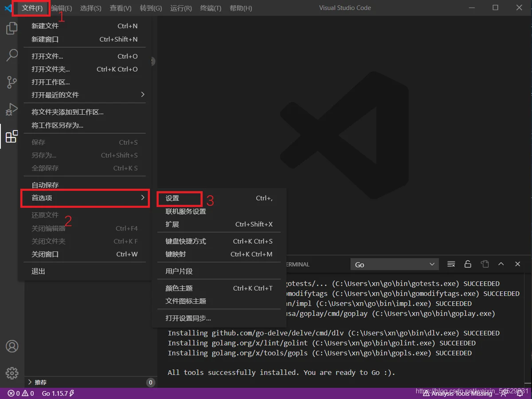Screen dimensions: 532x399
Task: Choose 颜色主题 in the submenu
Action: (219, 288)
